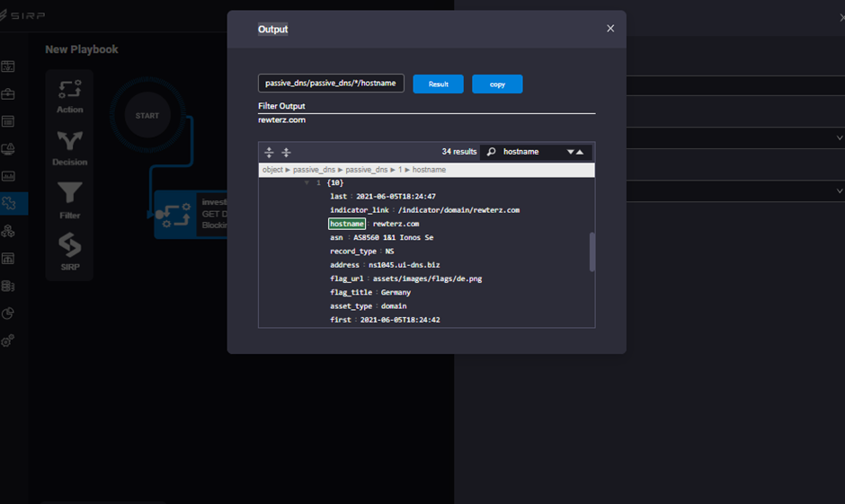Screen dimensions: 845x504
Task: Open the alert monitor sidebar icon
Action: [x=8, y=148]
